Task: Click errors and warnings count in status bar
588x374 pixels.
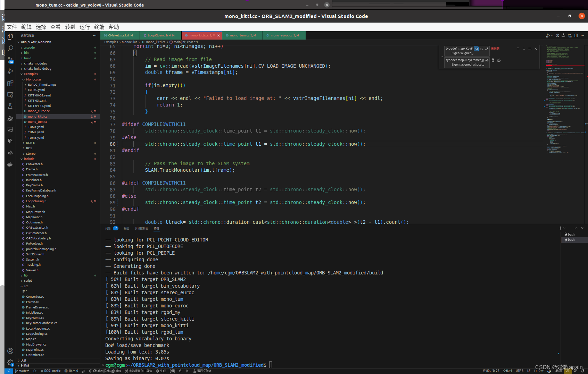Action: [x=71, y=371]
